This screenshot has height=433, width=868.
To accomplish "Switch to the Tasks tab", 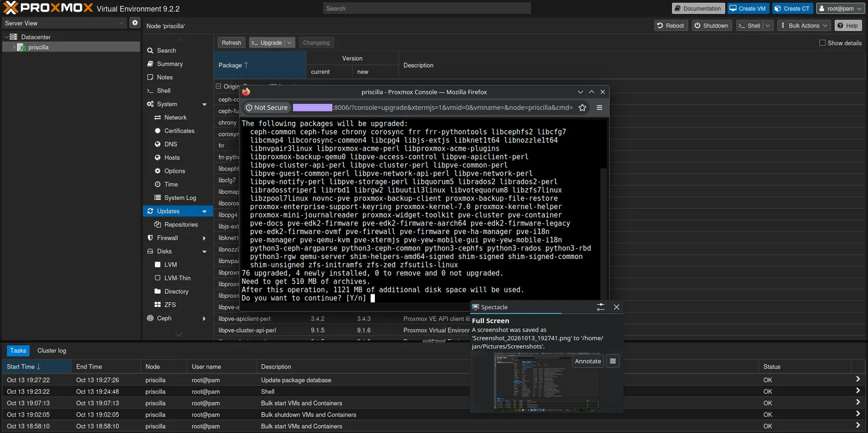I will [x=18, y=351].
